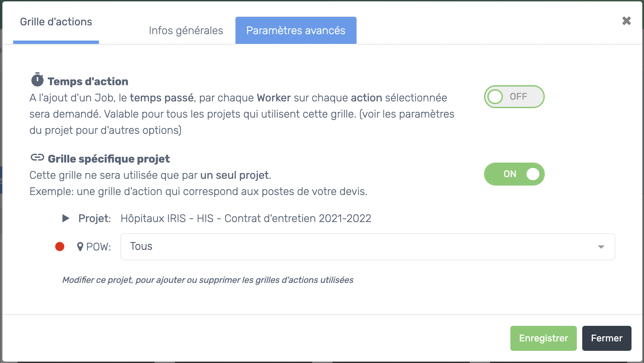Click the stopwatch icon beside Temps d'action
644x363 pixels.
(x=37, y=80)
